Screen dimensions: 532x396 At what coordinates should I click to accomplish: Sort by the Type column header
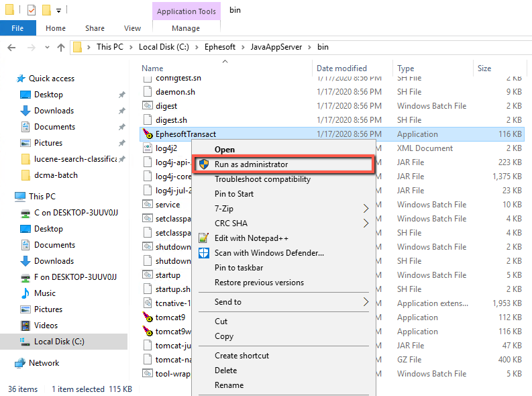(x=406, y=68)
